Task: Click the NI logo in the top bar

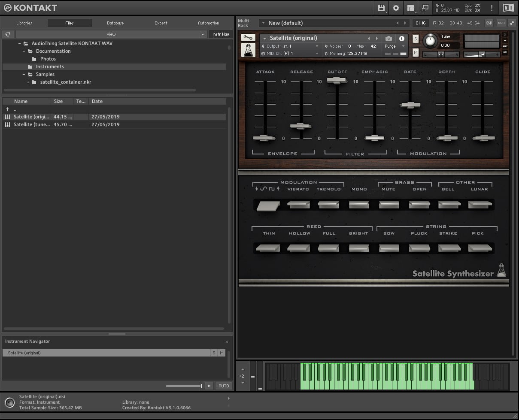Action: pos(508,8)
